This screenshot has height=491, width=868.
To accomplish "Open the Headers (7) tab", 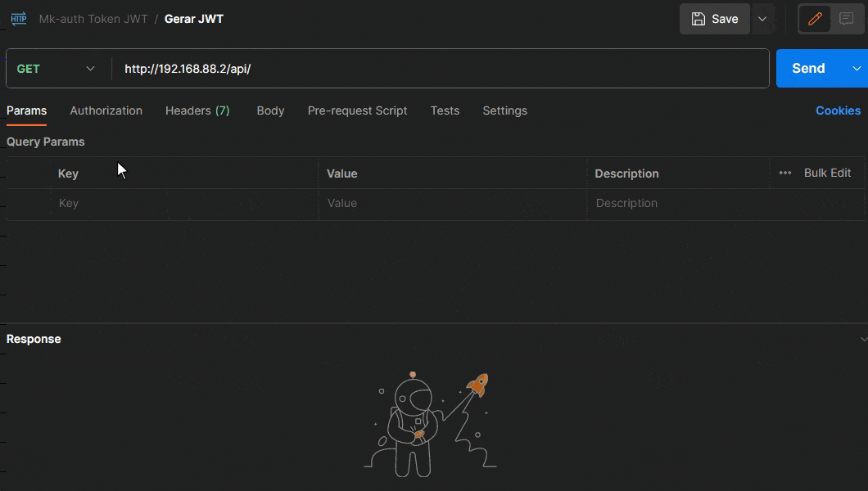I will coord(197,110).
